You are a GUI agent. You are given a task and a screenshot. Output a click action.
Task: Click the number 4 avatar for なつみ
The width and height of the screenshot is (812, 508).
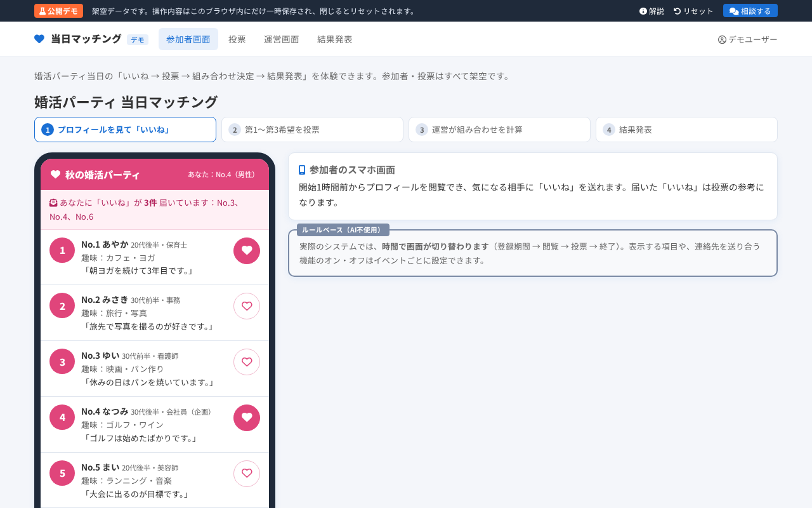click(x=62, y=417)
